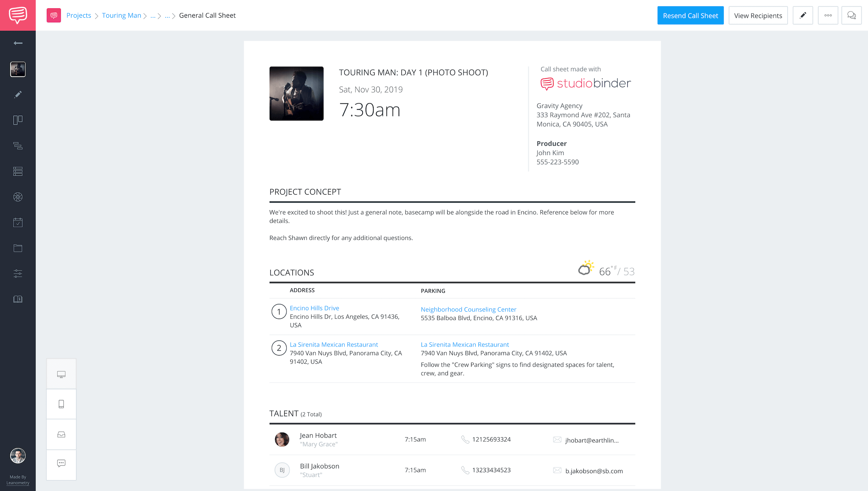
Task: Click the Touring Man project breadcrumb link
Action: pos(121,15)
